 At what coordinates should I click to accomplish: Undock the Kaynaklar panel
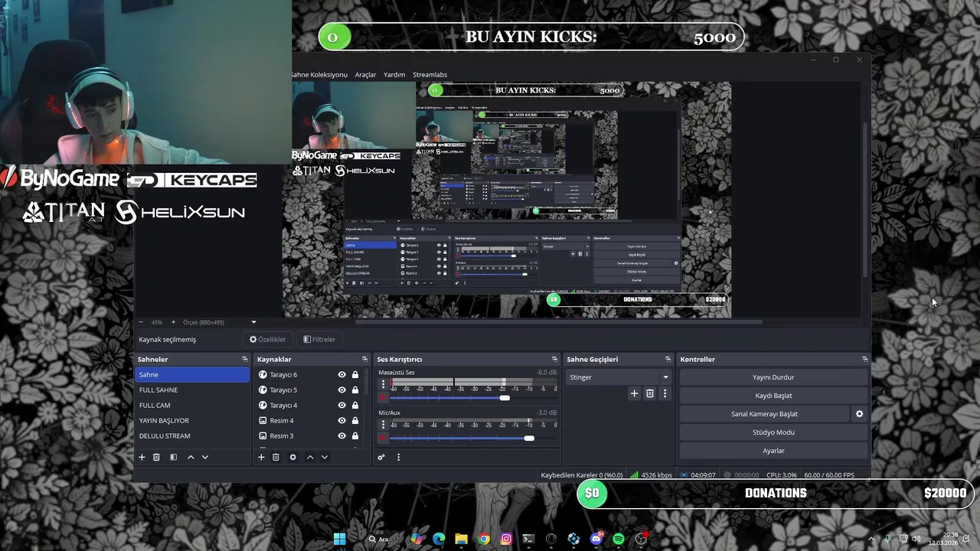point(364,359)
